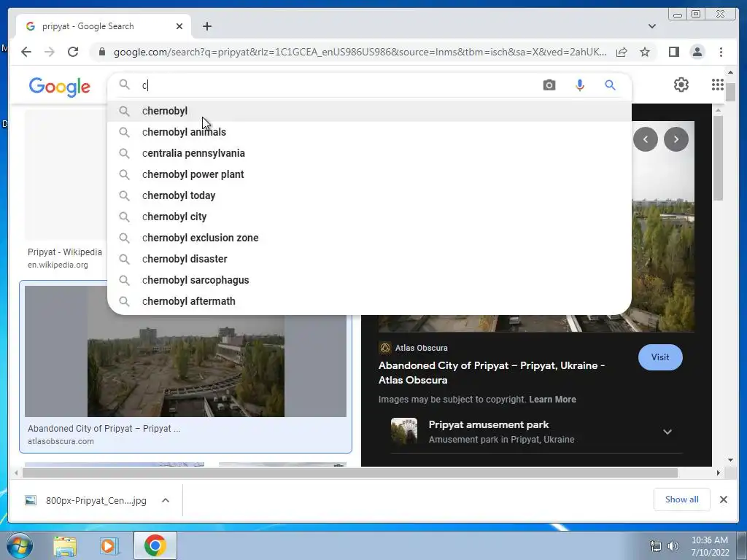
Task: Expand the Pripyat amusement park card
Action: point(667,432)
